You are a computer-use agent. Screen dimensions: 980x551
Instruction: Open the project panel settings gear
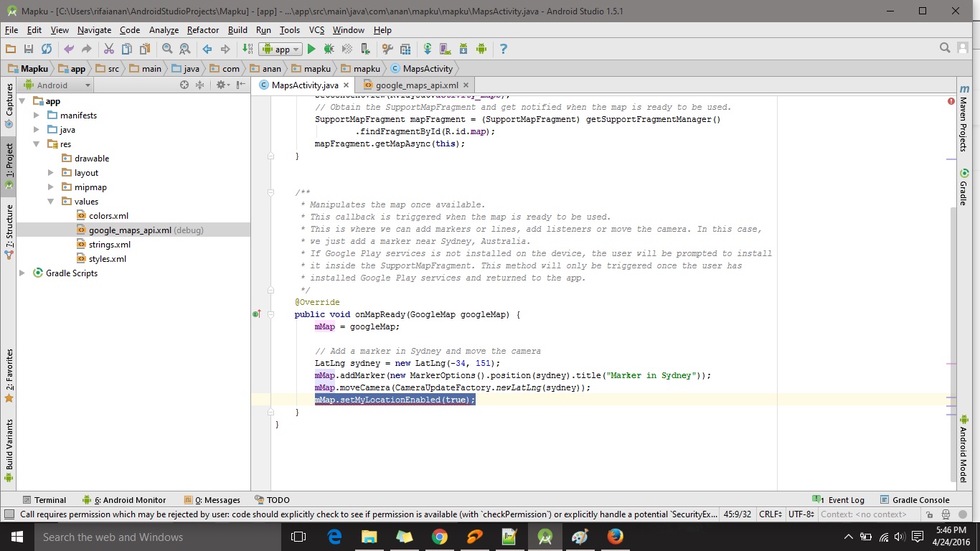222,85
